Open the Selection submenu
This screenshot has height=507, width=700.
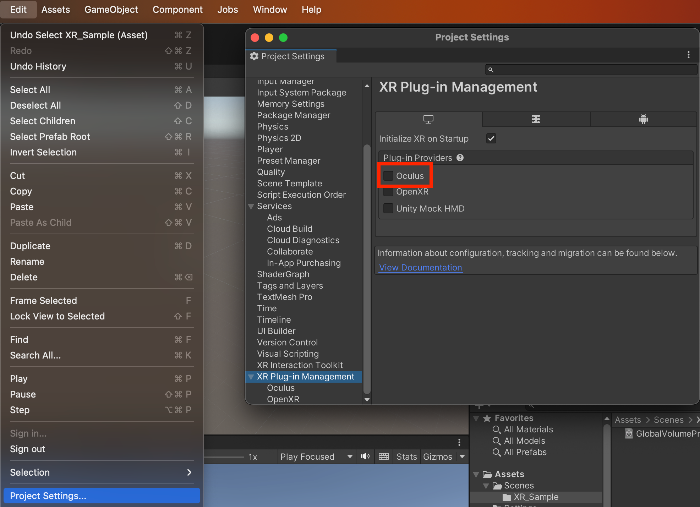[101, 472]
